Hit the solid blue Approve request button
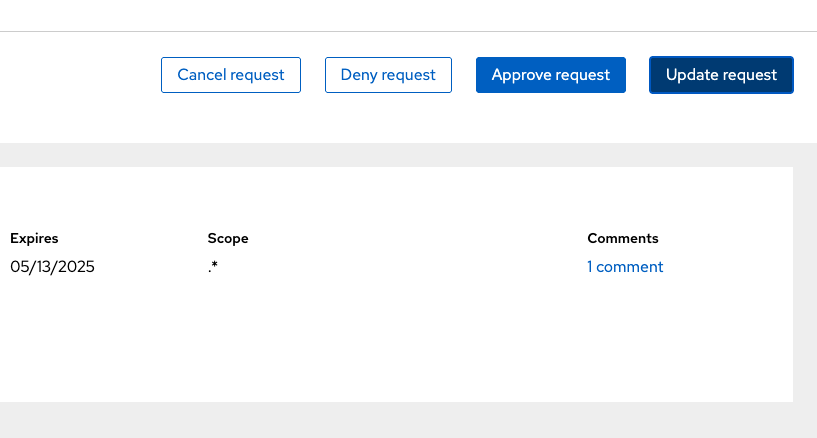The width and height of the screenshot is (817, 438). click(x=551, y=75)
